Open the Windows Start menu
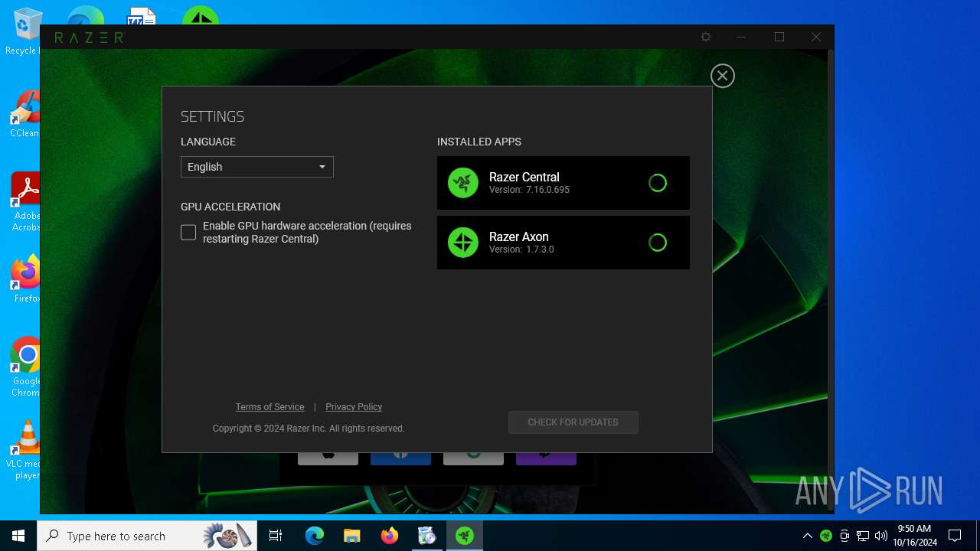This screenshot has height=551, width=980. click(18, 536)
